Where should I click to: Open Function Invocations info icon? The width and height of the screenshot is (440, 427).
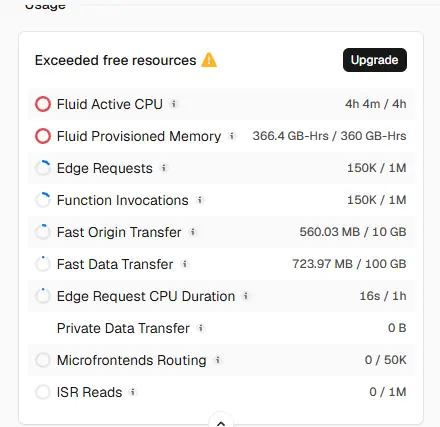200,200
